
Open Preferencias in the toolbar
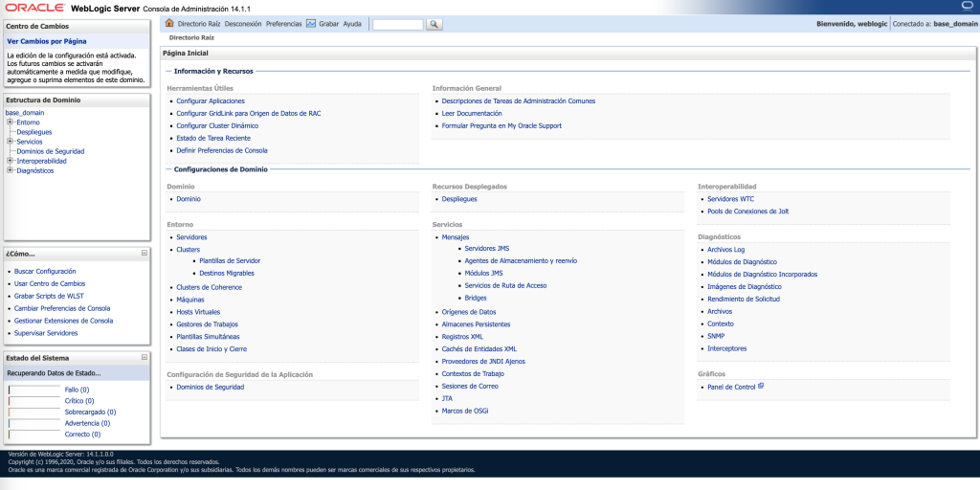(x=283, y=24)
